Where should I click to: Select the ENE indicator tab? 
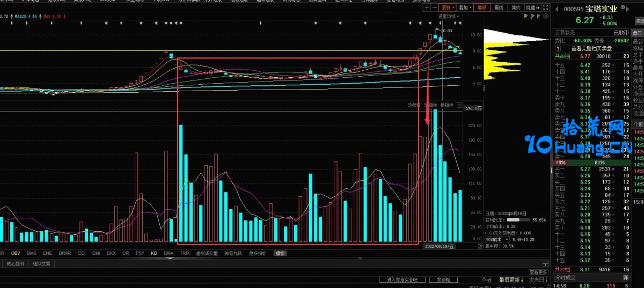point(48,253)
